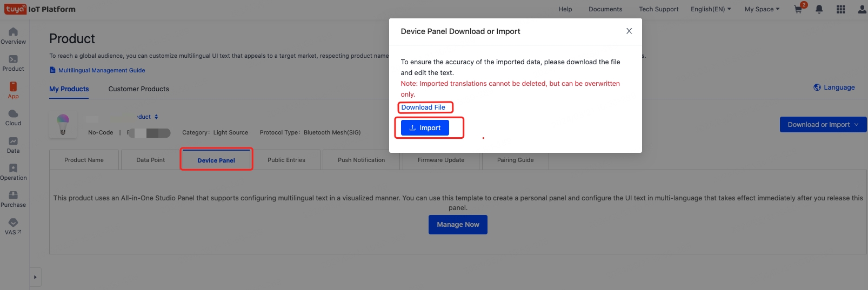868x290 pixels.
Task: Expand the English(EN) language dropdown
Action: pyautogui.click(x=711, y=9)
